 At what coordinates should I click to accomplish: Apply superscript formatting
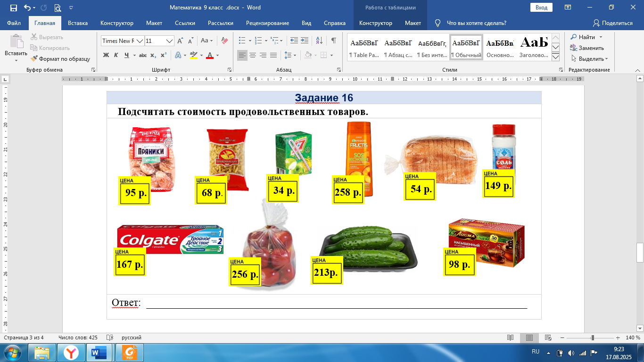(x=164, y=56)
